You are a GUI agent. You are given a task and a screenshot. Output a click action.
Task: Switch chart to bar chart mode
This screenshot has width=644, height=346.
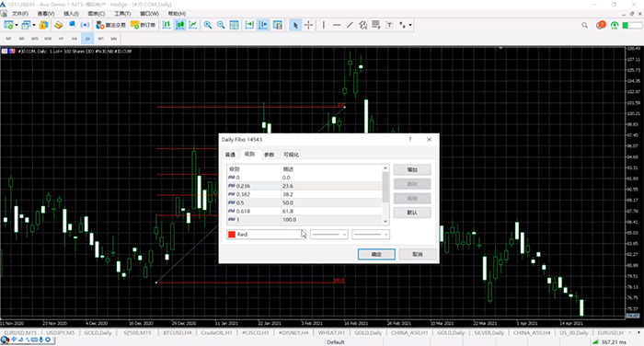(167, 25)
